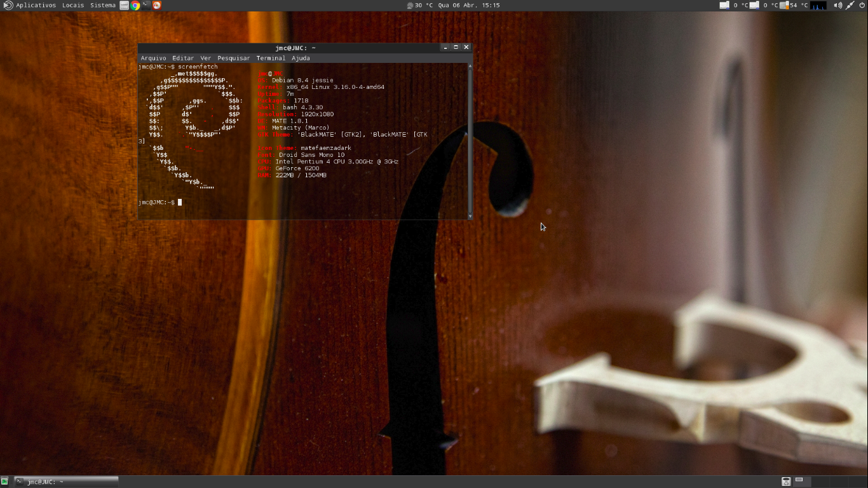Image resolution: width=868 pixels, height=488 pixels.
Task: Open the Ajuda menu in terminal
Action: coord(301,58)
